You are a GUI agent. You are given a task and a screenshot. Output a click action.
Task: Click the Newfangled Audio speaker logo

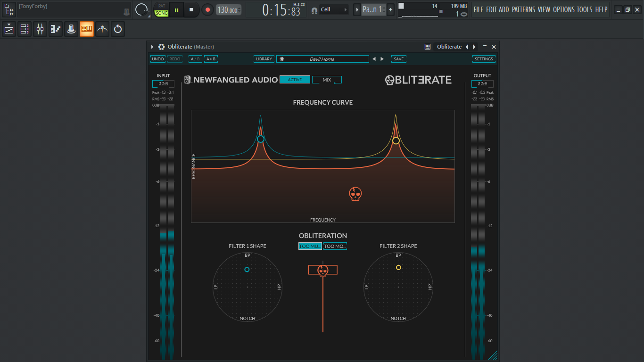tap(188, 80)
